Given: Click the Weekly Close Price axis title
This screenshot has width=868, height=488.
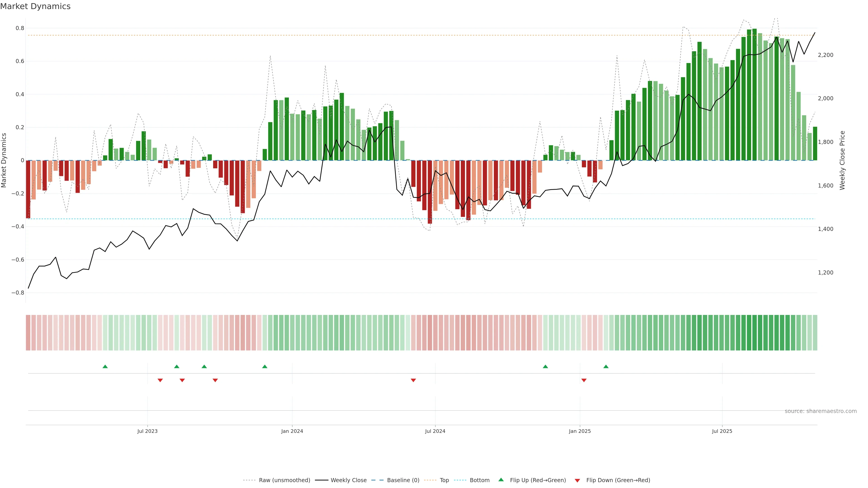Looking at the screenshot, I should (x=842, y=160).
